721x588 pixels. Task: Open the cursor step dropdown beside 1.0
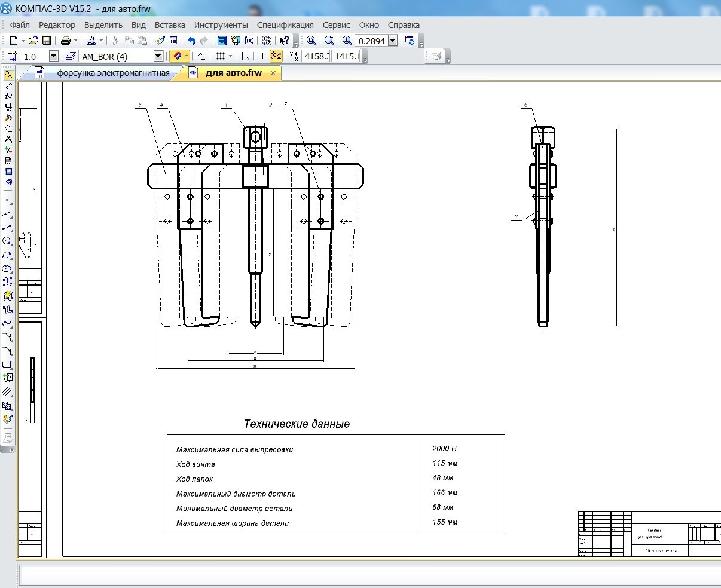pyautogui.click(x=53, y=56)
